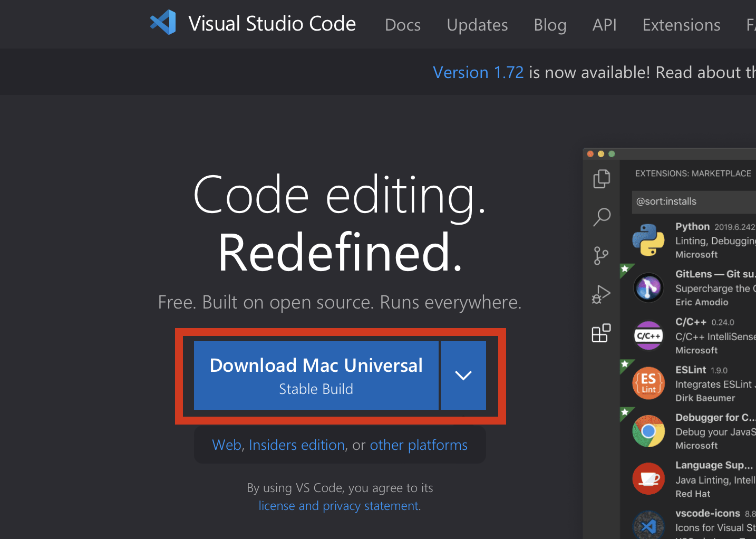
Task: Select the Language Sup... title
Action: coord(714,465)
